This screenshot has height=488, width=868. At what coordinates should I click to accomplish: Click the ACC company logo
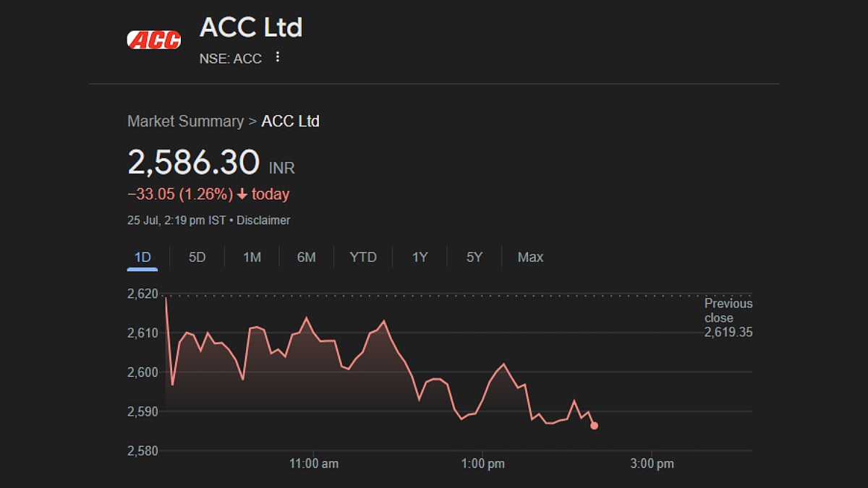point(153,39)
